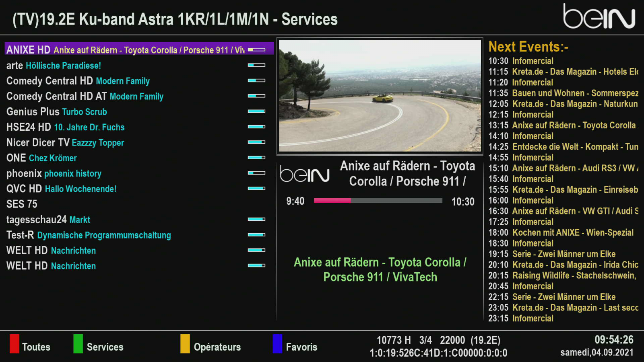The image size is (644, 362).
Task: Open the 14:25 Entdecke die Welt event
Action: 563,146
